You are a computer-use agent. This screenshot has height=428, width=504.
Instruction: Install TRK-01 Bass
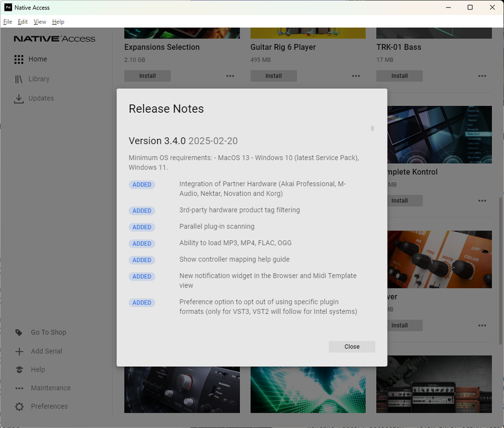pyautogui.click(x=399, y=76)
